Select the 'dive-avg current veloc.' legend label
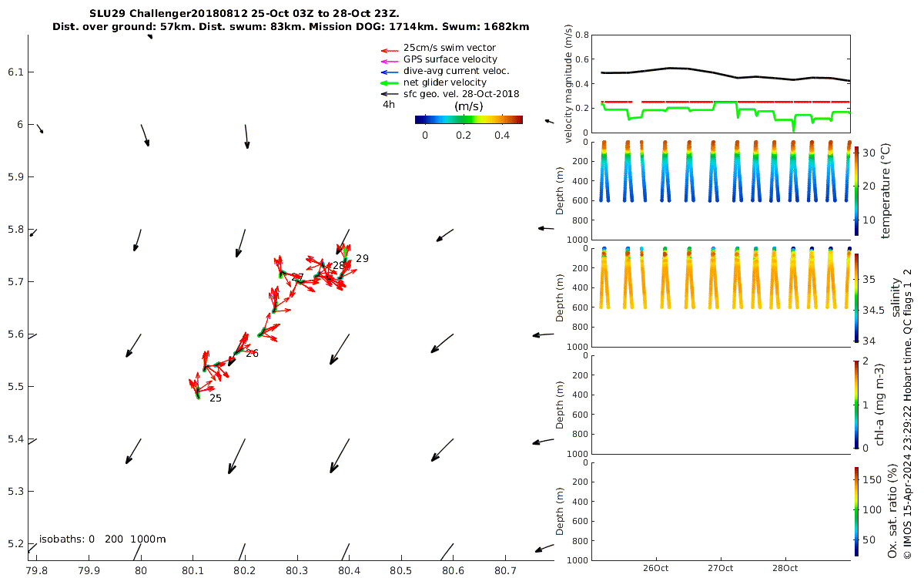 (457, 71)
